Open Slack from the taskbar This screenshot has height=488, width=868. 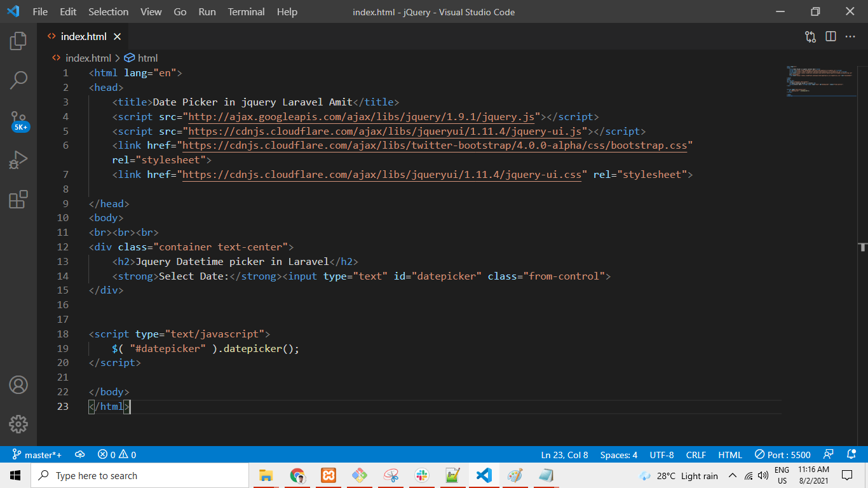coord(421,475)
